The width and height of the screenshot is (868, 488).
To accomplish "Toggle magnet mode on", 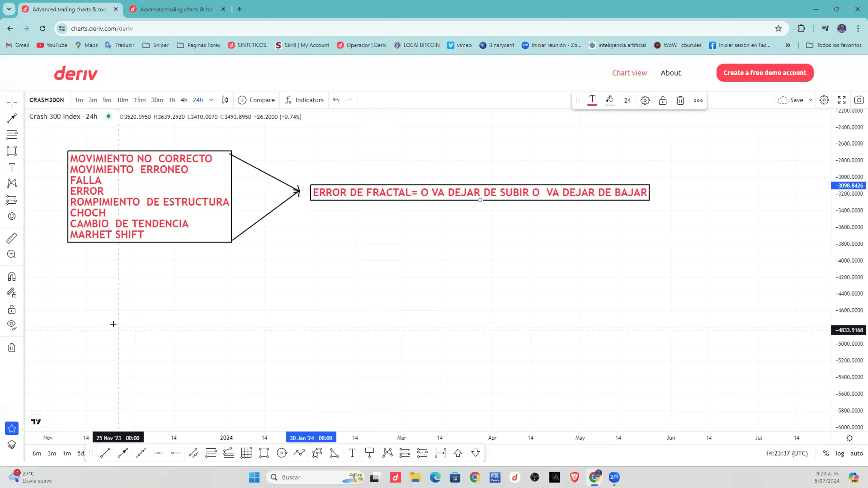I will 12,277.
